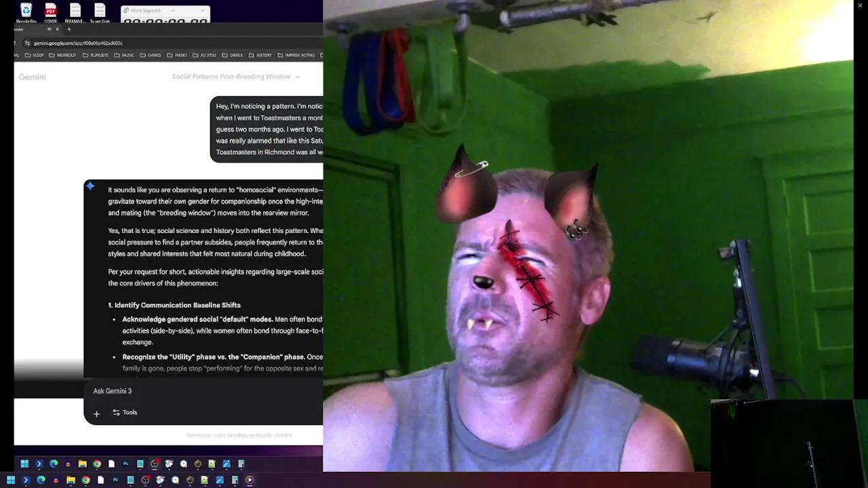Open the Recycle Bin desktop icon
The image size is (868, 488).
pyautogui.click(x=26, y=13)
